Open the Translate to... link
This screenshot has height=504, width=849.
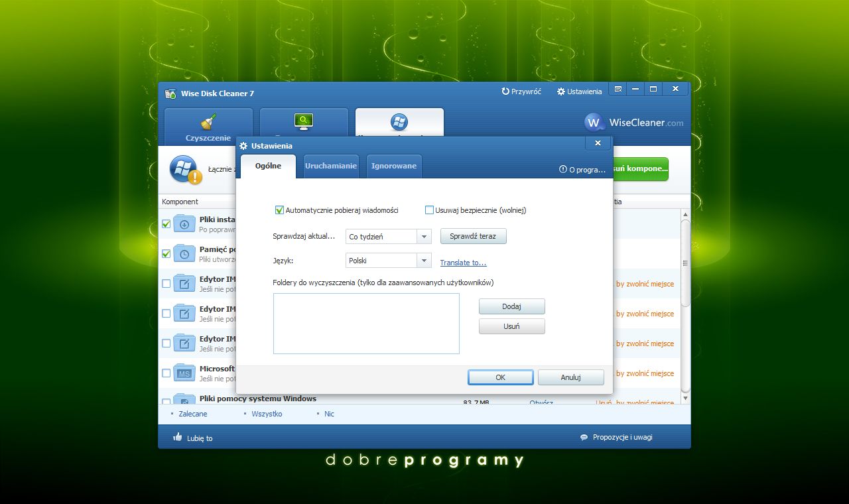point(463,263)
